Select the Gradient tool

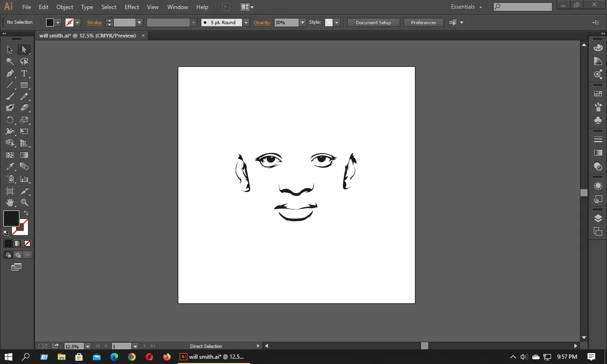click(x=24, y=155)
